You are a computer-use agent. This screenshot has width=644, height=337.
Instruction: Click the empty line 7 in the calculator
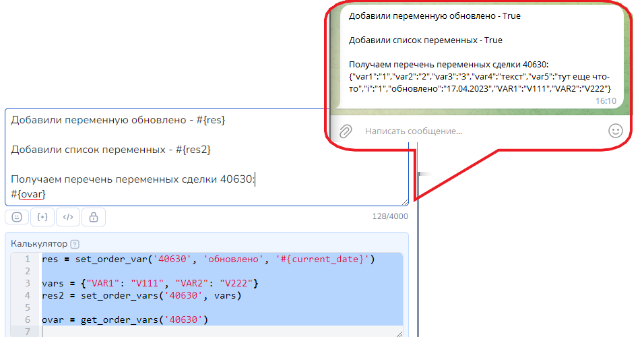point(202,331)
